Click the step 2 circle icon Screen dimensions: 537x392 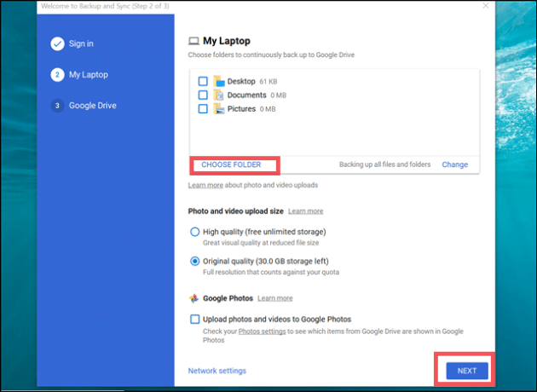(58, 75)
